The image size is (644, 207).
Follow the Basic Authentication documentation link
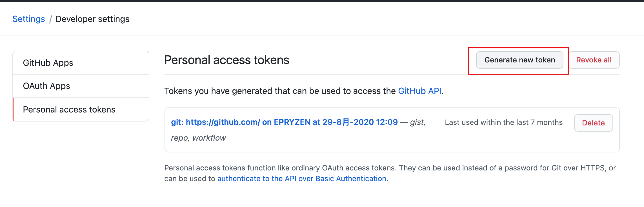point(301,178)
